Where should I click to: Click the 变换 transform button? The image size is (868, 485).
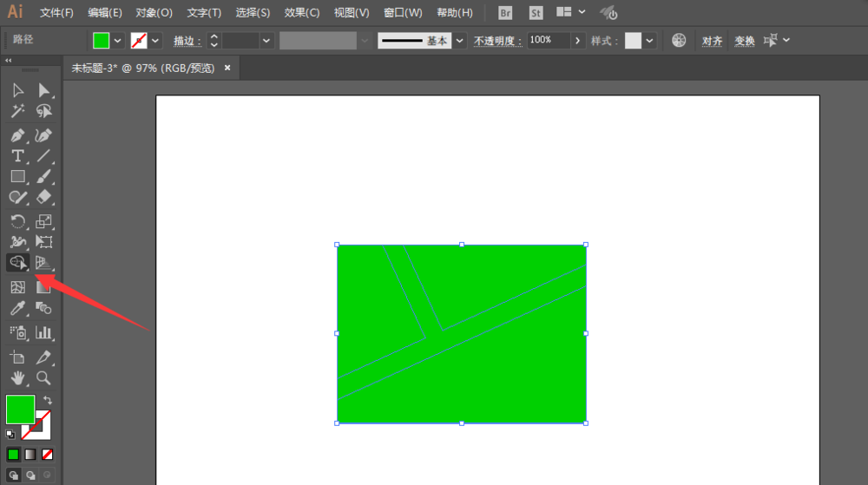(745, 41)
